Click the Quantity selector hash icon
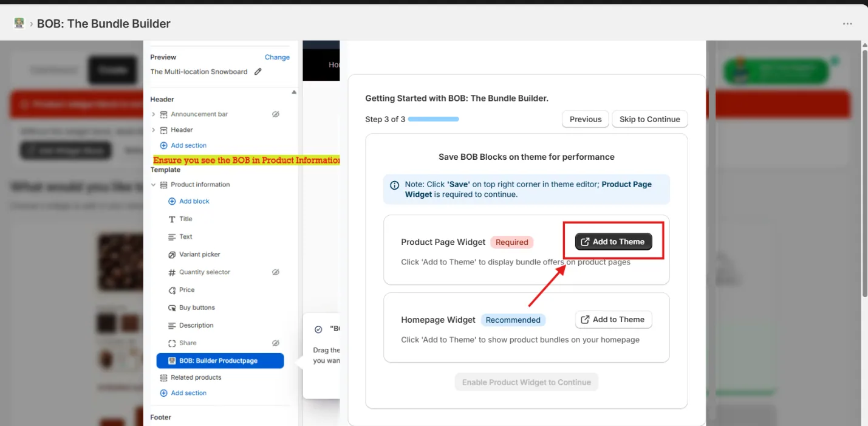 (172, 272)
